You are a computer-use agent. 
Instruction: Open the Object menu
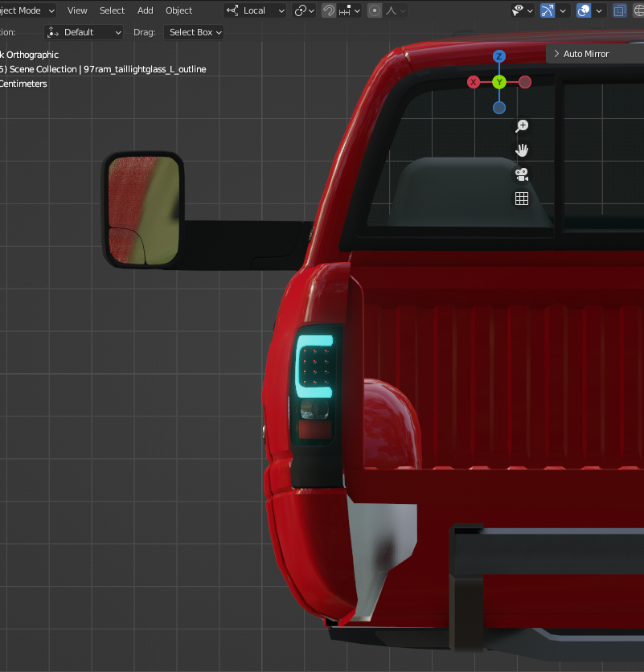pos(178,10)
